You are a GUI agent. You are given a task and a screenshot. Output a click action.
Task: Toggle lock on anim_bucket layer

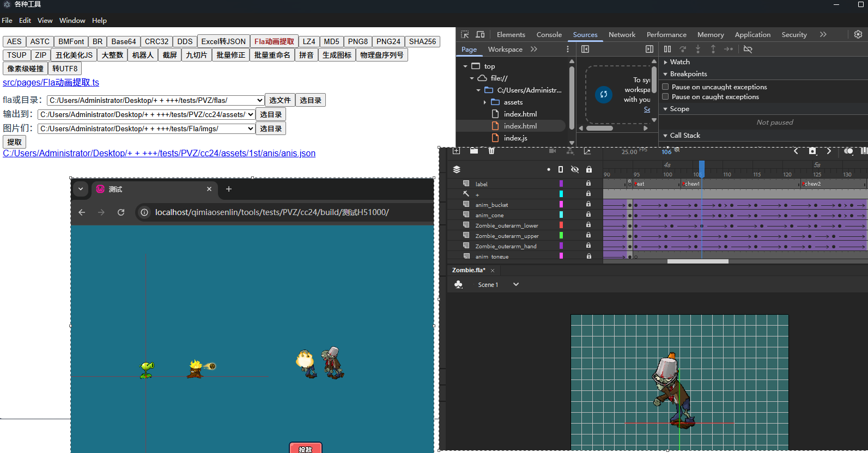pyautogui.click(x=588, y=204)
